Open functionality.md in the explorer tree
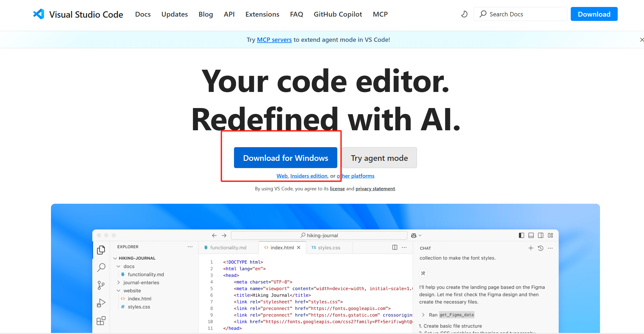 (x=146, y=274)
